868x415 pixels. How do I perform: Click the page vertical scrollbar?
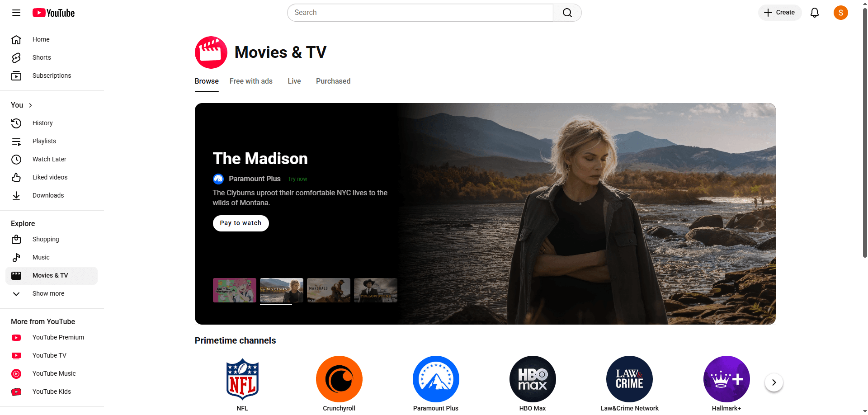coord(865,133)
